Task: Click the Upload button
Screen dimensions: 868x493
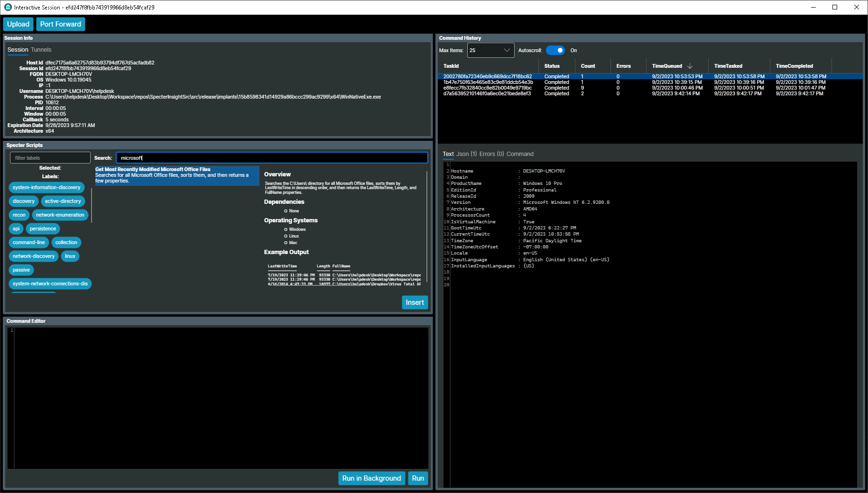Action: [18, 24]
